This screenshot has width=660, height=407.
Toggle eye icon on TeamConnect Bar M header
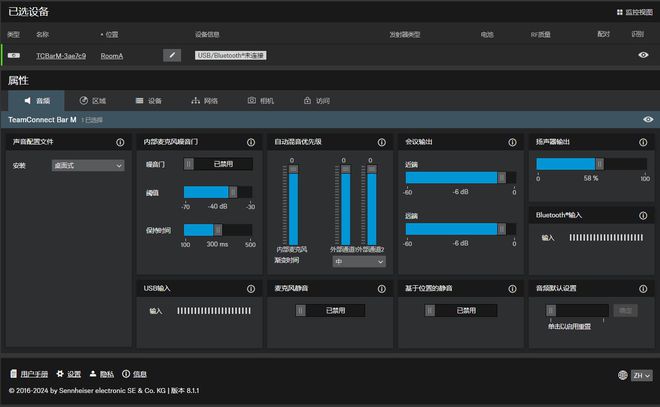[x=648, y=120]
